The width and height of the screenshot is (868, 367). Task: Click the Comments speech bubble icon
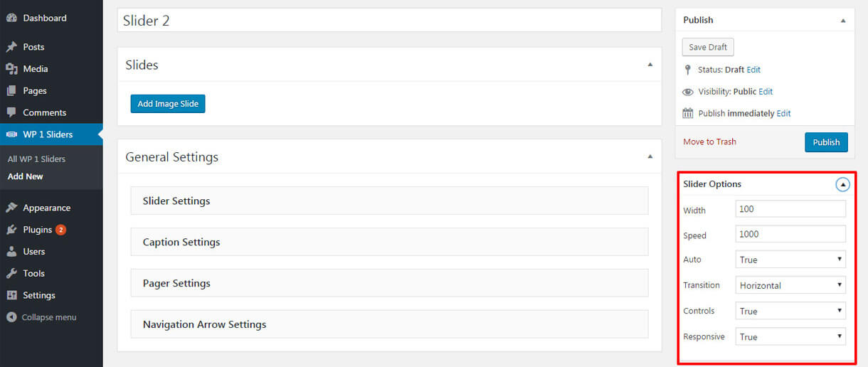click(x=11, y=112)
